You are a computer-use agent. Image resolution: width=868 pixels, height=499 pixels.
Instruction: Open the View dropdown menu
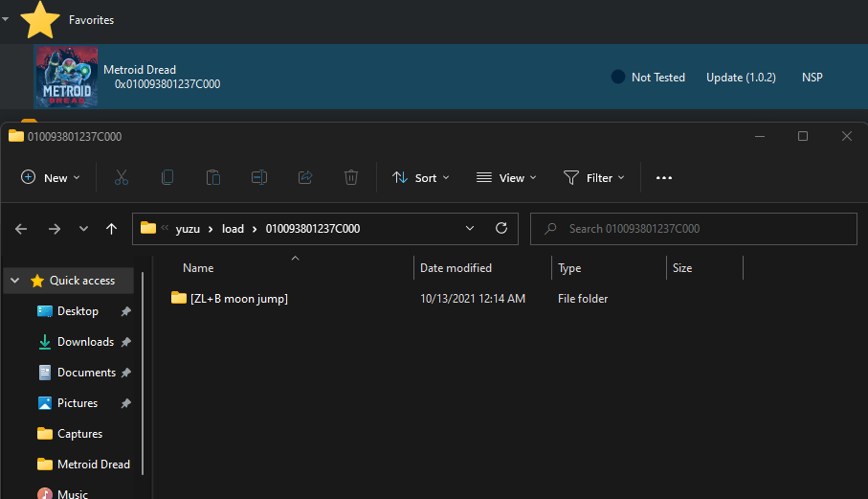(506, 178)
